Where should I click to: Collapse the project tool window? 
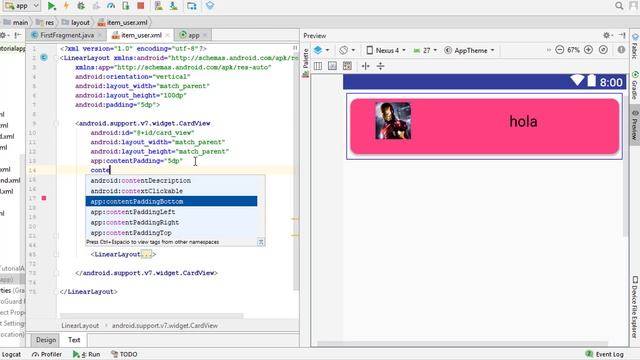click(18, 36)
